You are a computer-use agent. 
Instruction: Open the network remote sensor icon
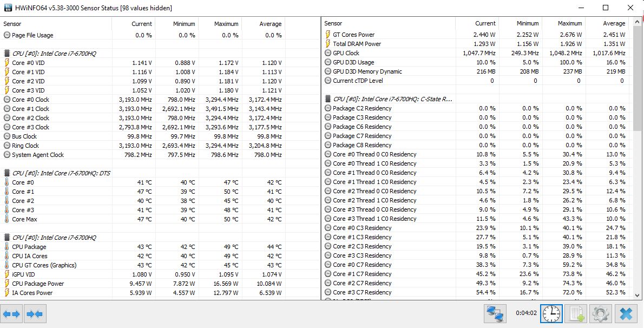tap(496, 314)
